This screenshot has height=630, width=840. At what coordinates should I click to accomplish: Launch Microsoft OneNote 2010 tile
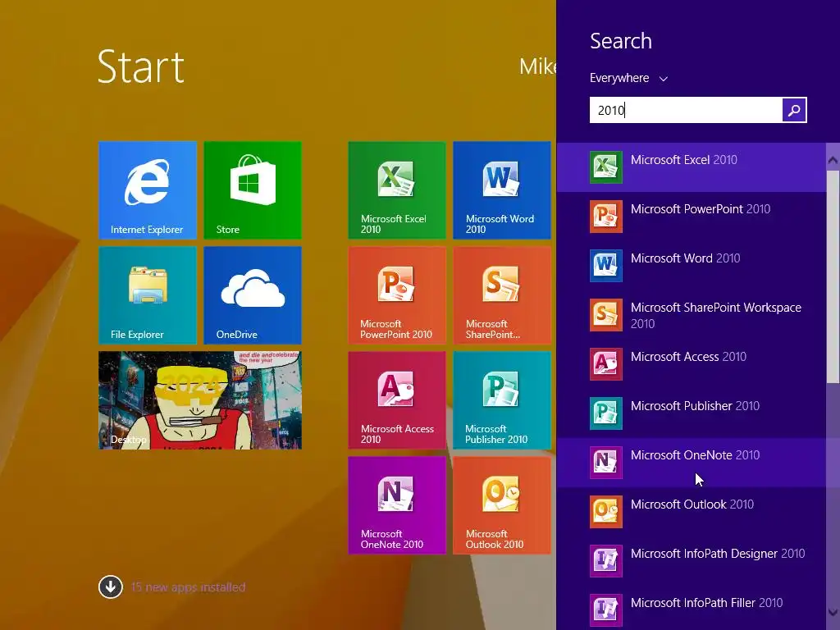397,505
